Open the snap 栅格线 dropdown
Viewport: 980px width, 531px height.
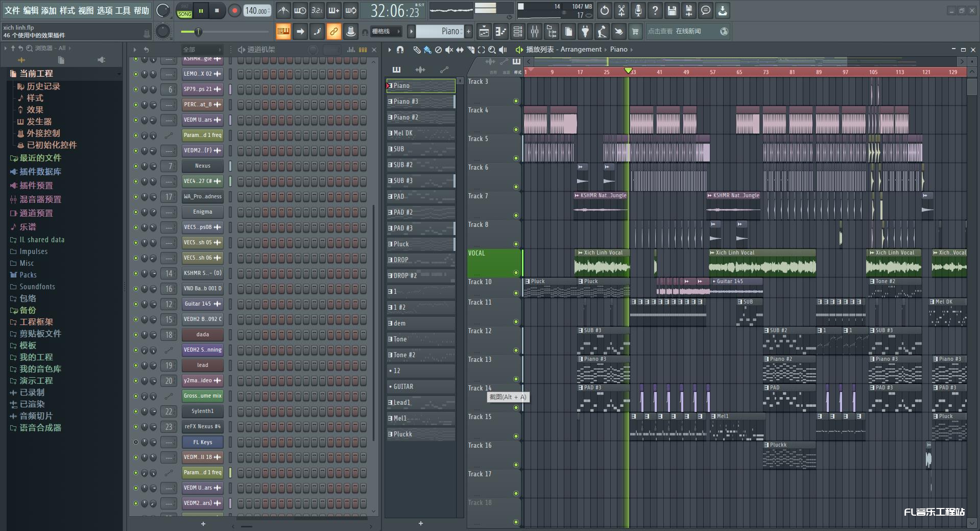(385, 31)
